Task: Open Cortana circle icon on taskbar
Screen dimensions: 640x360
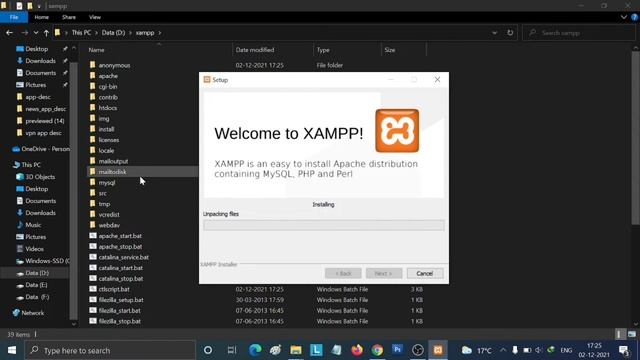Action: [208, 350]
